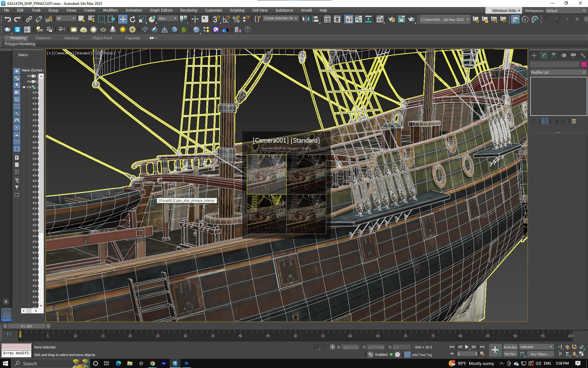Toggle Window/Crossing selection mode
This screenshot has width=588, height=368.
pos(111,19)
